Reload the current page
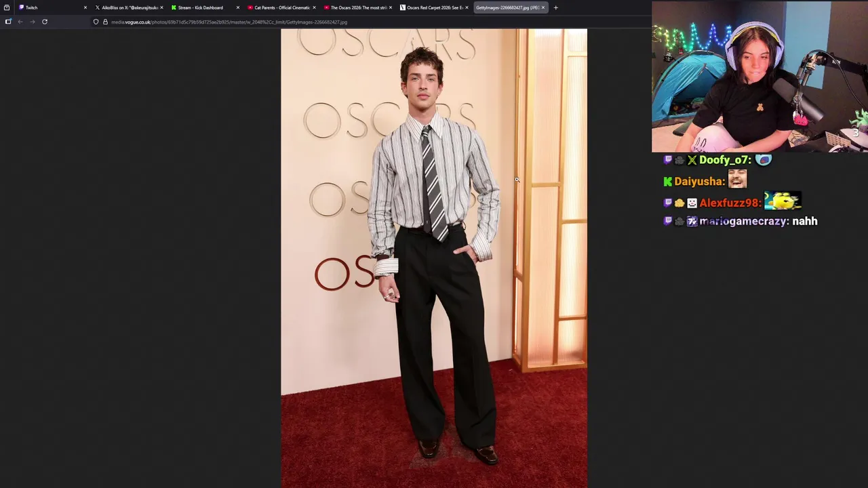The height and width of the screenshot is (488, 868). [x=45, y=22]
